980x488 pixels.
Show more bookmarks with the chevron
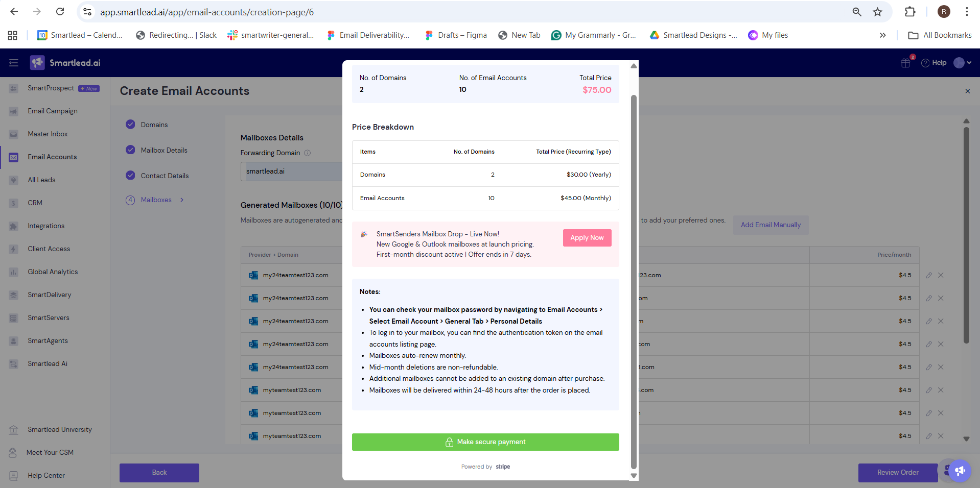point(882,35)
